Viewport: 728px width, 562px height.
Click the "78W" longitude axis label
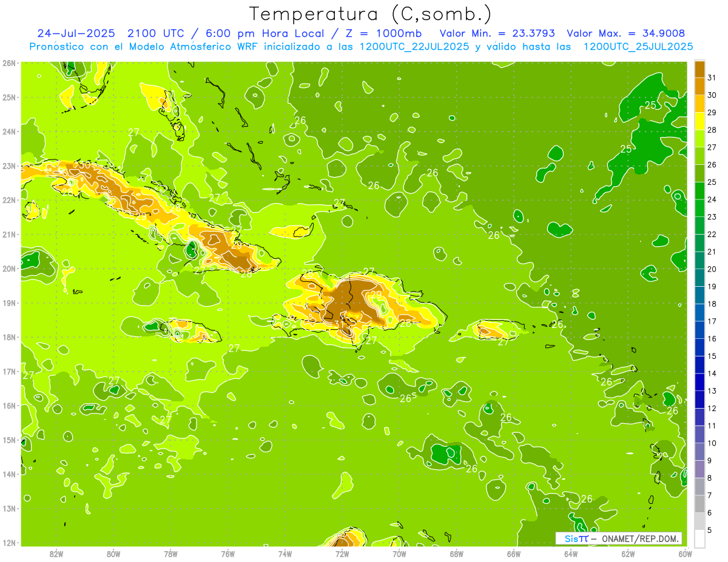coord(170,554)
